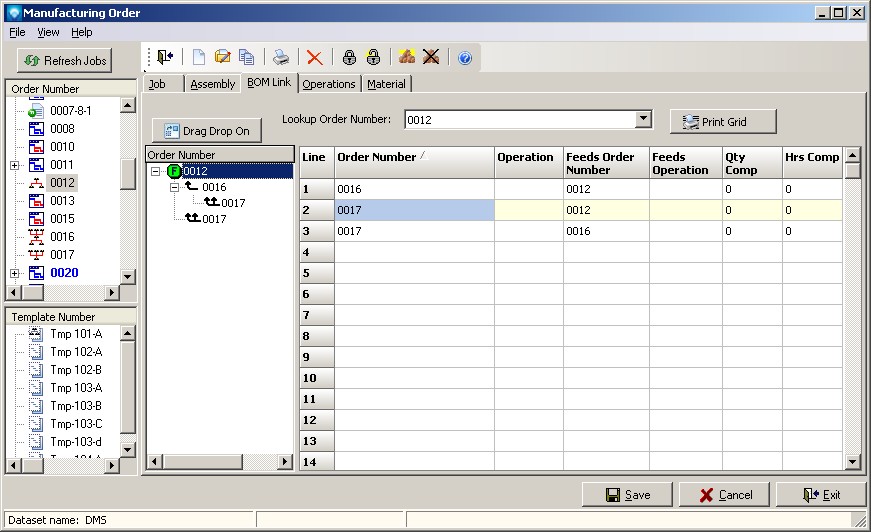
Task: Click the Qty Comp column header
Action: point(752,163)
